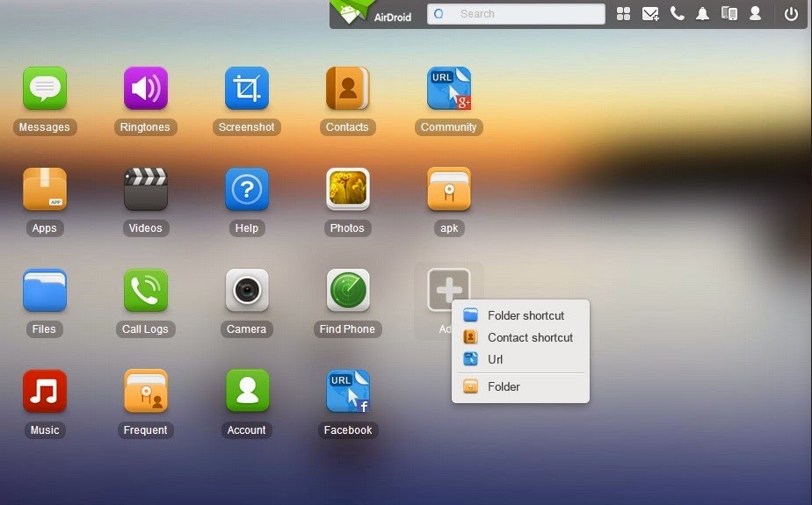Click the Community label

449,127
